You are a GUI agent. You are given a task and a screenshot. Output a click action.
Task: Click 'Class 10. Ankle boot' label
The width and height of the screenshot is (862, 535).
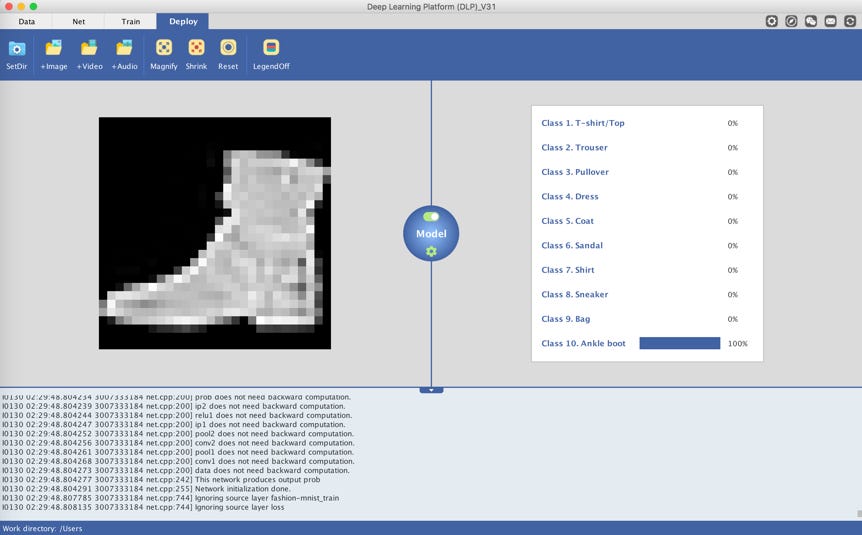click(x=583, y=343)
